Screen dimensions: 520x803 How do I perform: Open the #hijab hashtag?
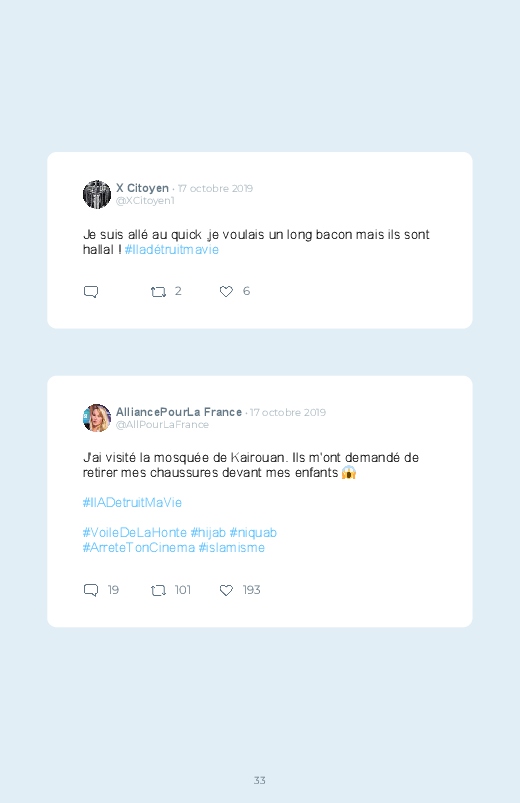pos(208,533)
